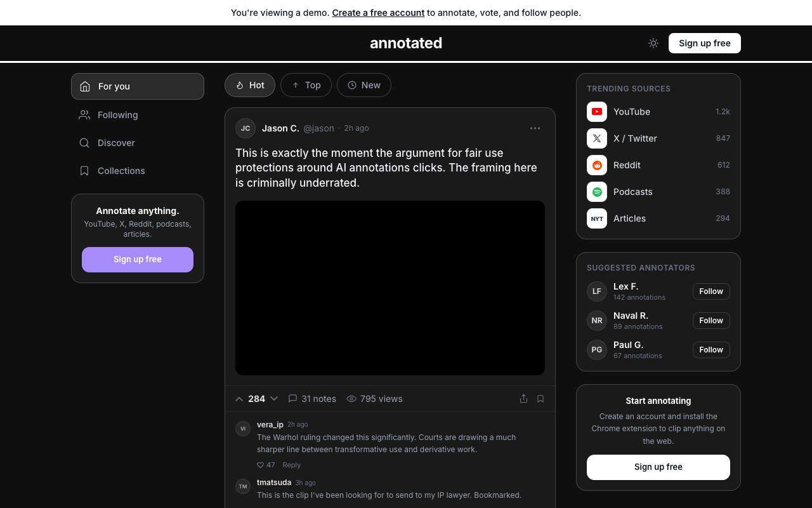Toggle the light/dark theme sun icon
This screenshot has width=812, height=508.
coord(653,43)
